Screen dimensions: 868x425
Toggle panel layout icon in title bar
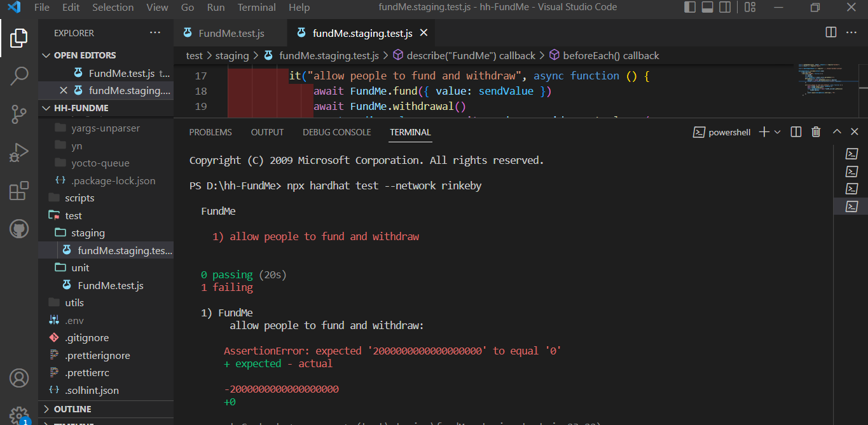pyautogui.click(x=708, y=8)
